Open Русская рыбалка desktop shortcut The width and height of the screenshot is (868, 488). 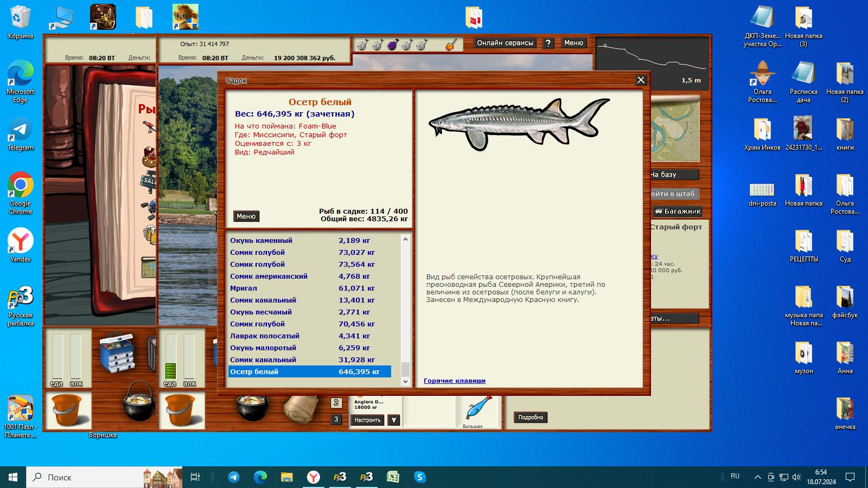point(21,306)
